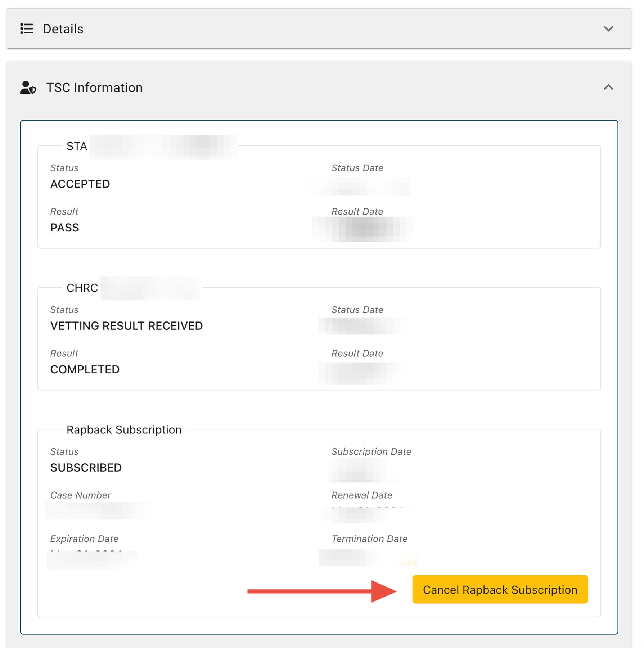Screen dimensions: 644x648
Task: Select the SUBSCRIBED status value
Action: tap(86, 468)
